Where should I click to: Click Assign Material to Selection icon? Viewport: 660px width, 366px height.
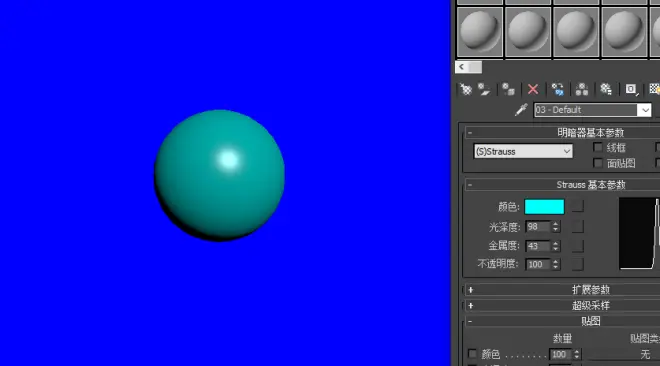508,89
